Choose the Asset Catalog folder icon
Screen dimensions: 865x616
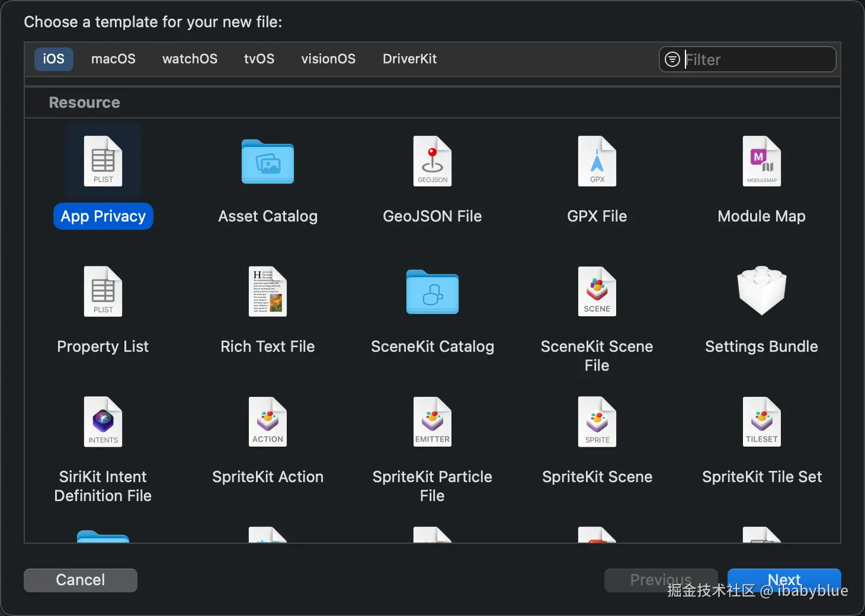pyautogui.click(x=268, y=162)
